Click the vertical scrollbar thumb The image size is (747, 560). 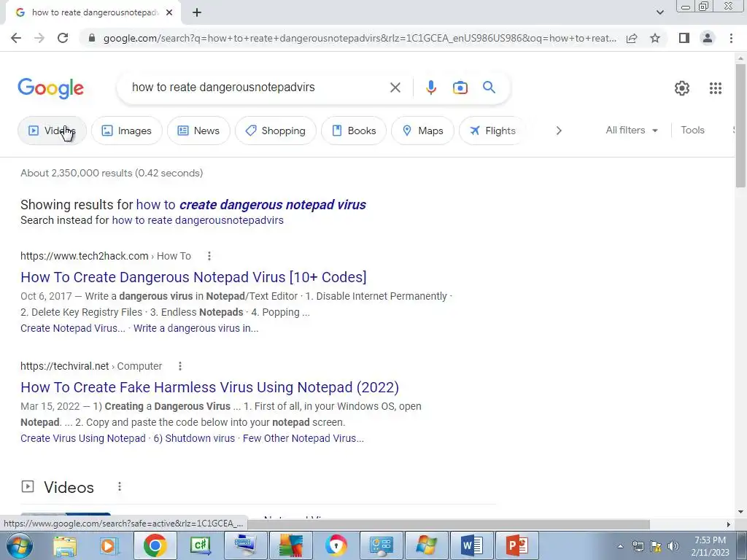click(x=740, y=125)
